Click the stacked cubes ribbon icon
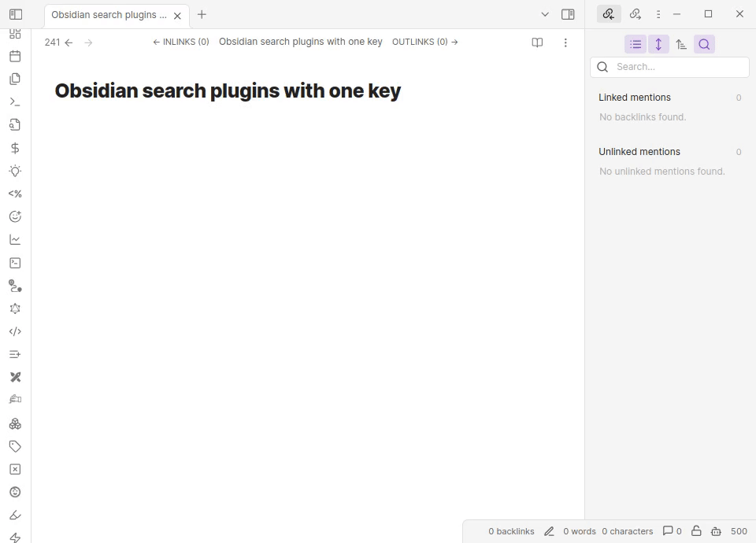 (x=15, y=423)
